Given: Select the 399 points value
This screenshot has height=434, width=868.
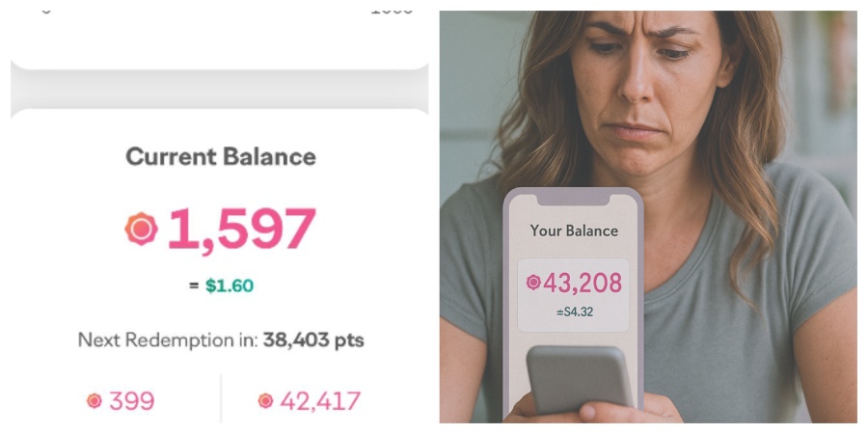Looking at the screenshot, I should [x=132, y=401].
